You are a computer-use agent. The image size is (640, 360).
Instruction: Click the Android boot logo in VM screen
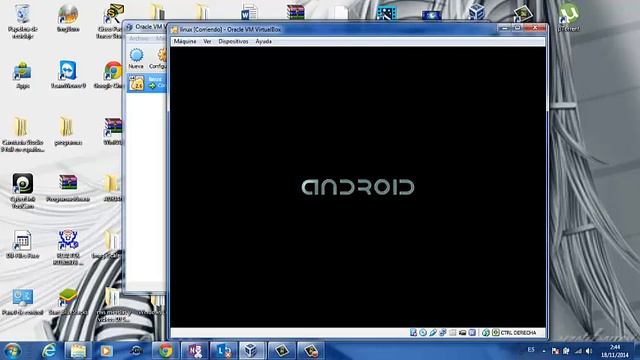coord(358,187)
